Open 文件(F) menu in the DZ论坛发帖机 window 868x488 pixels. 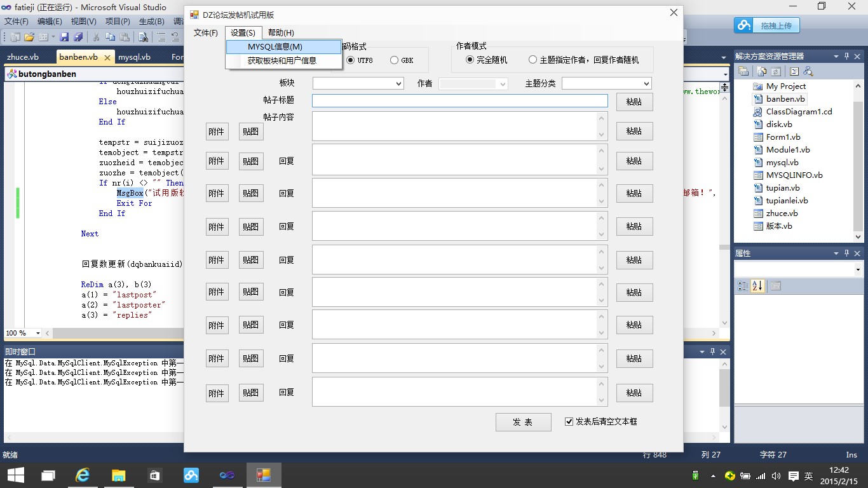tap(206, 33)
